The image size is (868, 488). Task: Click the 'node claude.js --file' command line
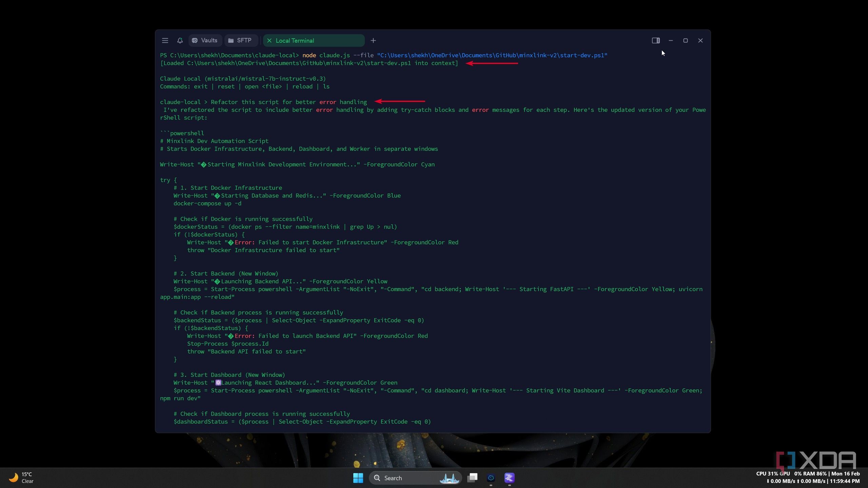384,55
